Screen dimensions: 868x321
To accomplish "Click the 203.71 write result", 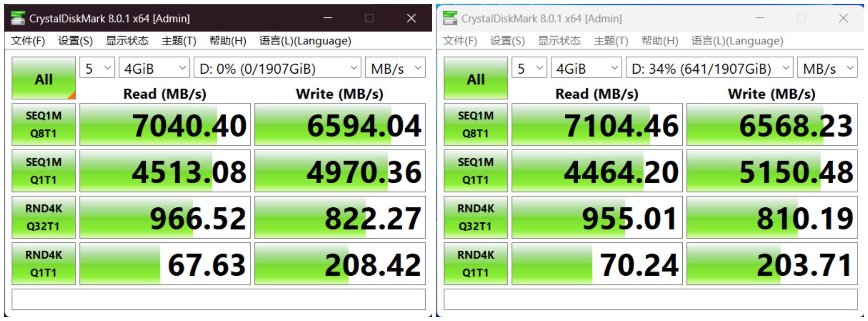I will pyautogui.click(x=772, y=264).
